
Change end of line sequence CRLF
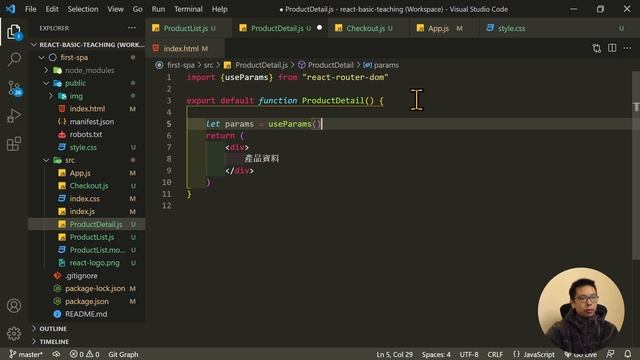(495, 354)
